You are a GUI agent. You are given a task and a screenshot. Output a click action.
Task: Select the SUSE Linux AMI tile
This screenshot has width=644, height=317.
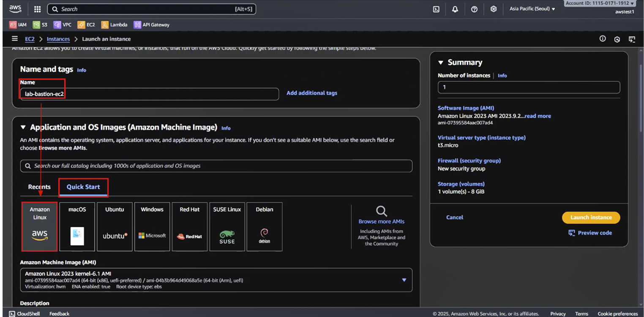pyautogui.click(x=227, y=227)
